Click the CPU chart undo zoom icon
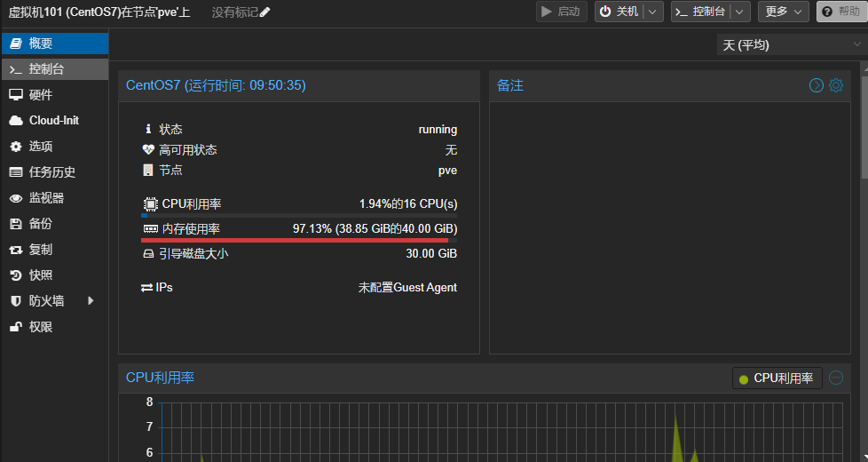The image size is (868, 462). click(x=836, y=378)
